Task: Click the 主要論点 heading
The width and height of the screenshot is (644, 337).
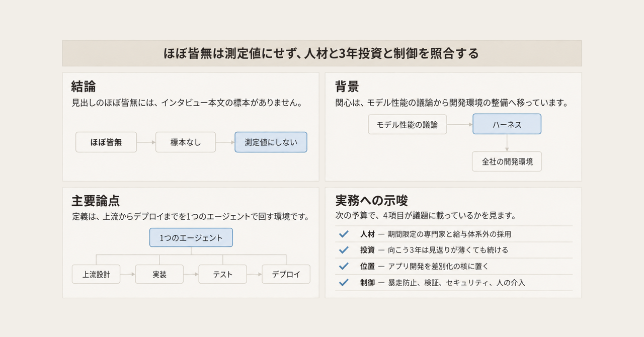Action: tap(96, 201)
